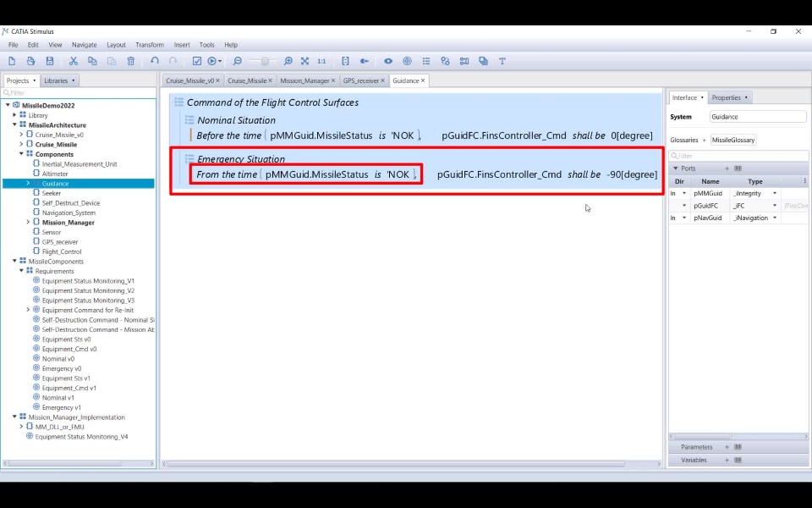Click the Interface panel Filter field
The image size is (812, 508).
(x=738, y=156)
